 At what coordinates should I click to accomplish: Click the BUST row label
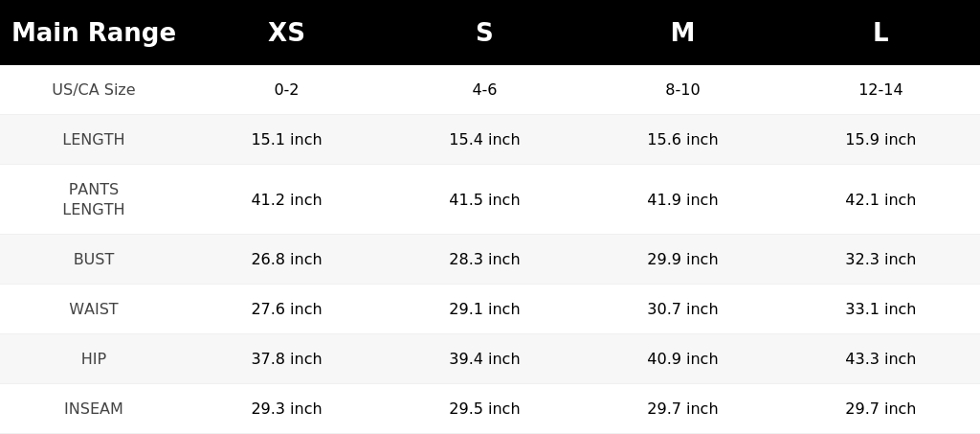[94, 259]
